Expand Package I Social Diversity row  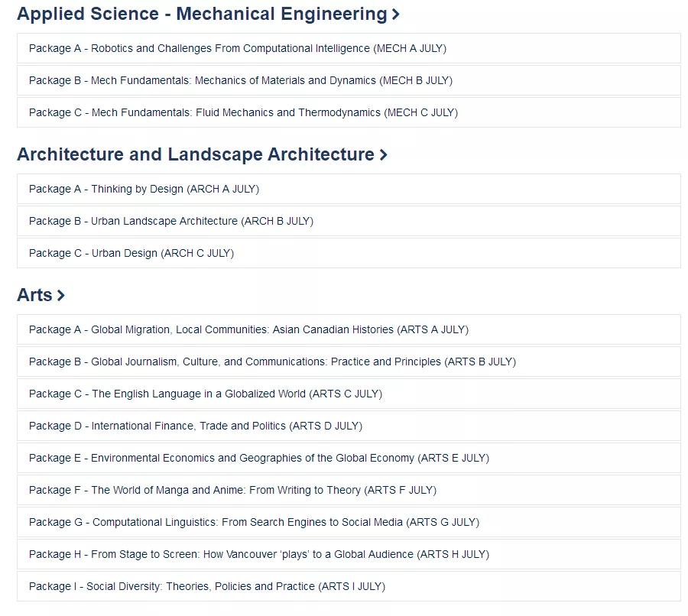349,586
